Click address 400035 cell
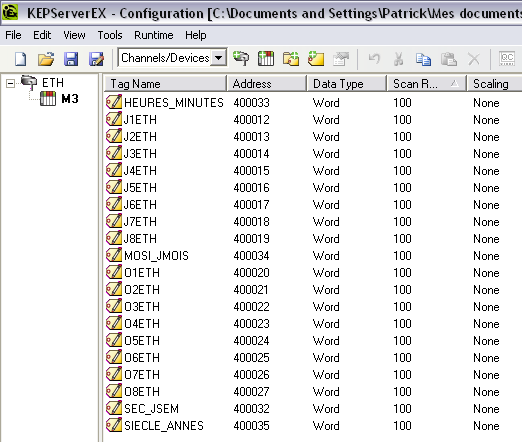The height and width of the screenshot is (442, 522). (x=251, y=426)
